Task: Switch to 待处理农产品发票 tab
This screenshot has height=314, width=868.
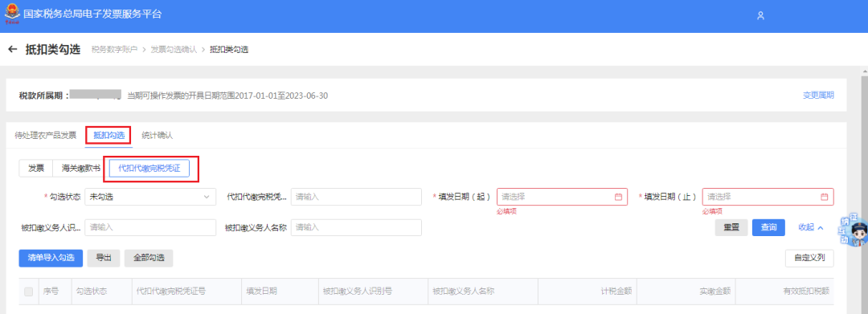Action: pos(45,136)
